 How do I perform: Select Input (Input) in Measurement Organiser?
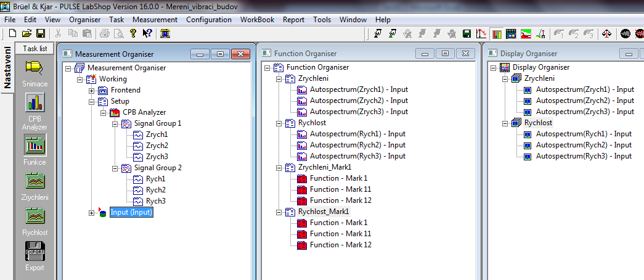tap(131, 213)
